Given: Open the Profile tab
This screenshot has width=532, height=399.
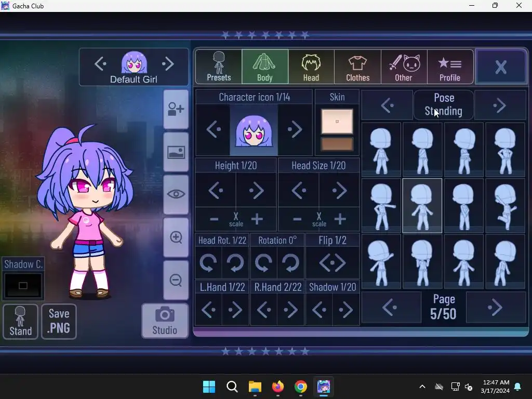Looking at the screenshot, I should tap(450, 66).
